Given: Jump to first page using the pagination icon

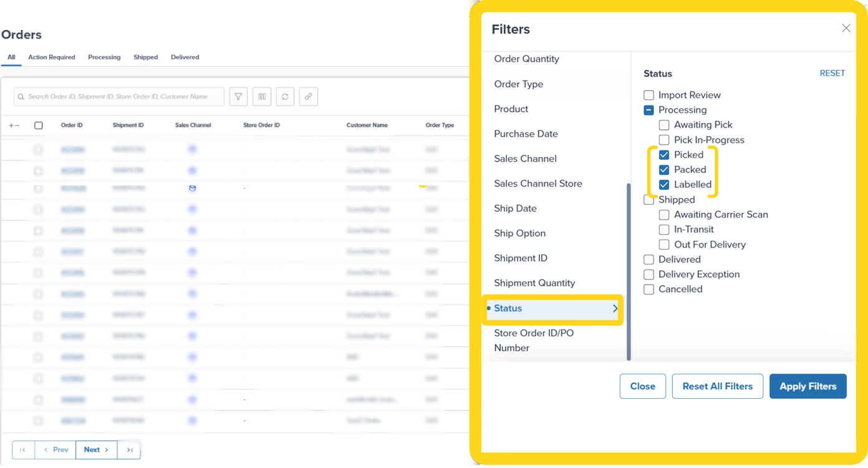Looking at the screenshot, I should [x=22, y=450].
